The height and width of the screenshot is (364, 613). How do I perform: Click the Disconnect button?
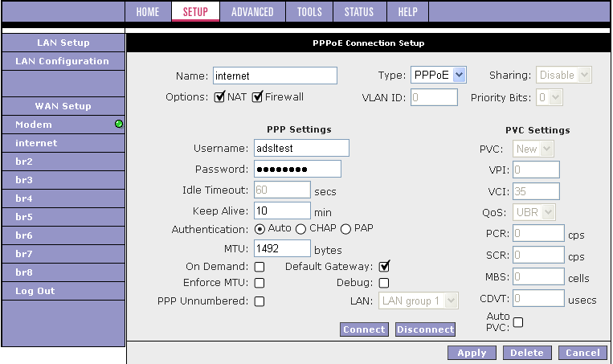425,329
